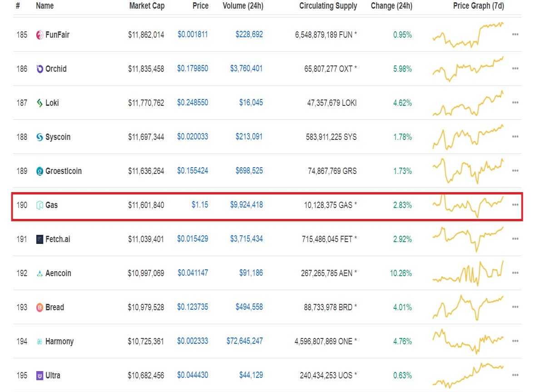Click the Gas market cap $11,601,840
This screenshot has height=392, width=545.
point(146,205)
